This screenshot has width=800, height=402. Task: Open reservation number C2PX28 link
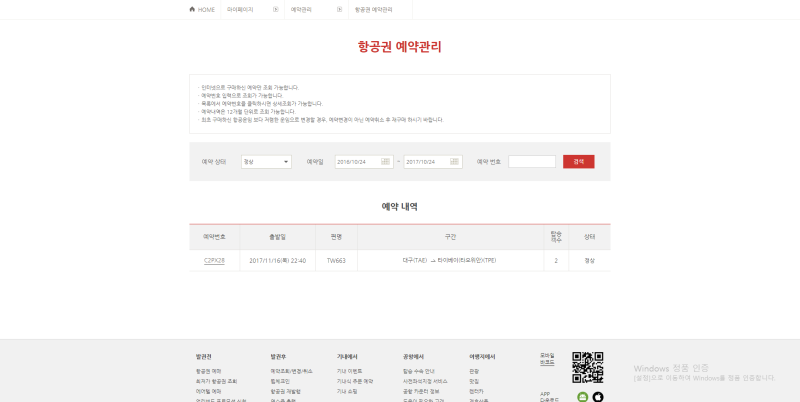(x=214, y=261)
